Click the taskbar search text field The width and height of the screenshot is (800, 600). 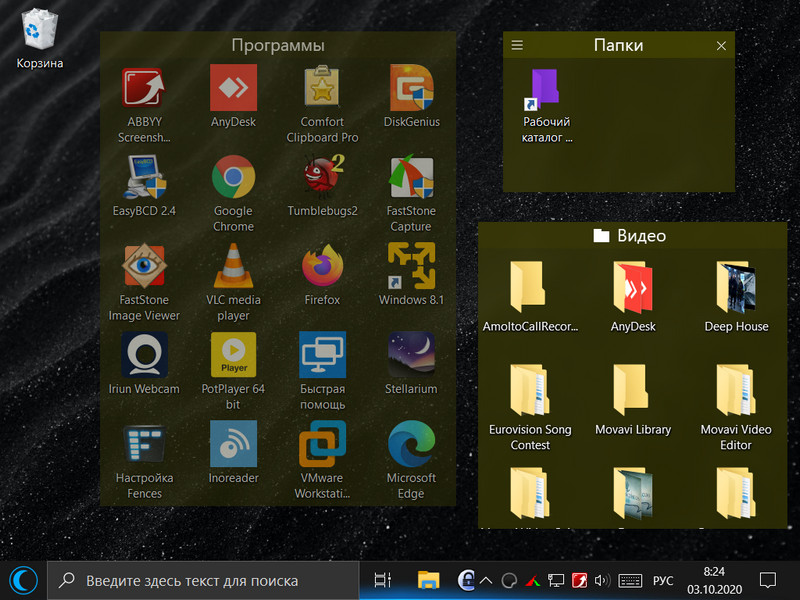(203, 581)
